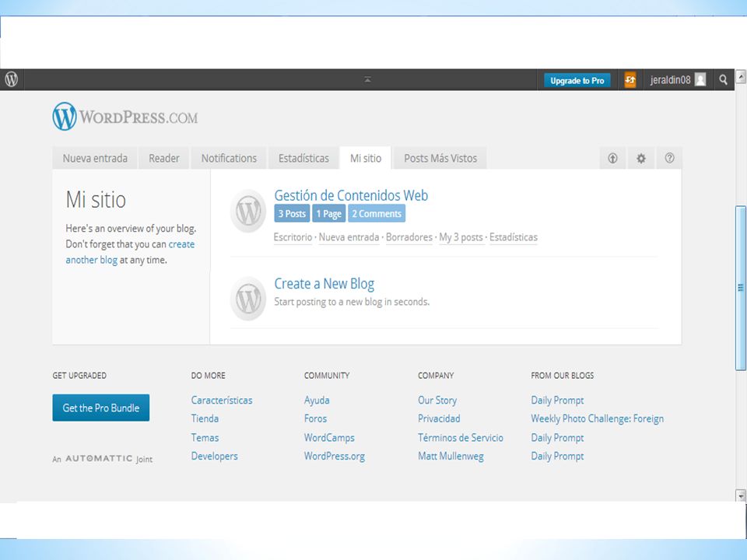Click the scrollbar down arrow

741,495
